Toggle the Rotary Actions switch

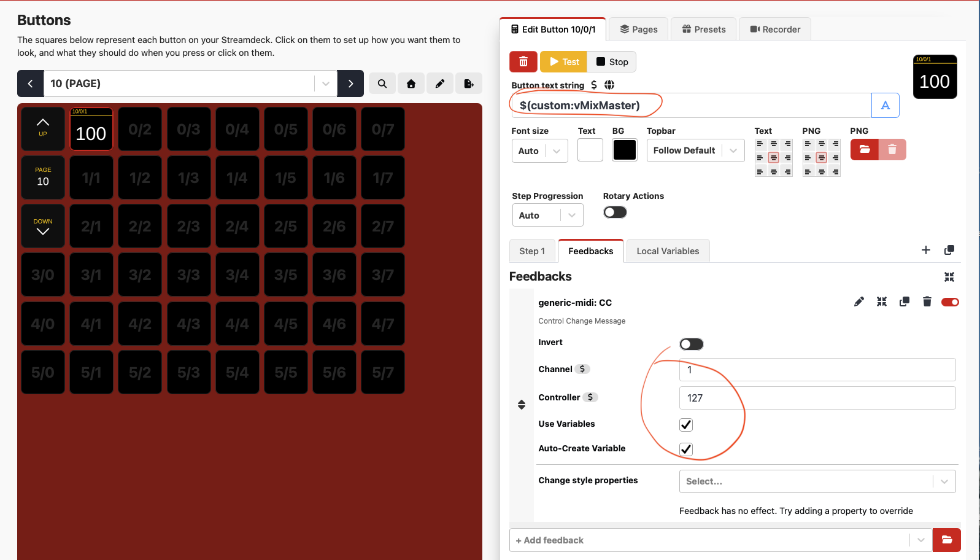[x=615, y=212]
